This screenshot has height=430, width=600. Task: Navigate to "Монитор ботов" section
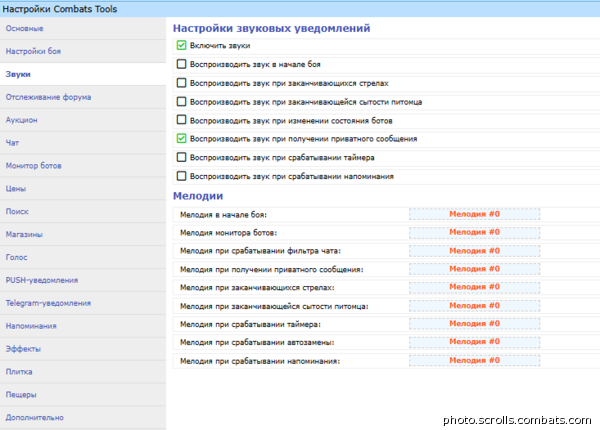coord(34,165)
